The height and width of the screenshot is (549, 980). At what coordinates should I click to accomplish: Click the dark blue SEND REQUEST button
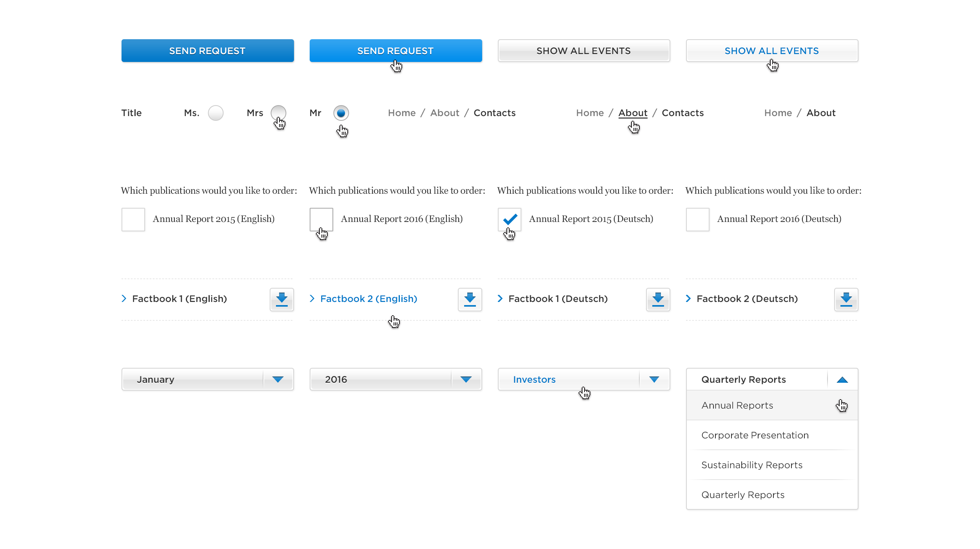pyautogui.click(x=208, y=51)
